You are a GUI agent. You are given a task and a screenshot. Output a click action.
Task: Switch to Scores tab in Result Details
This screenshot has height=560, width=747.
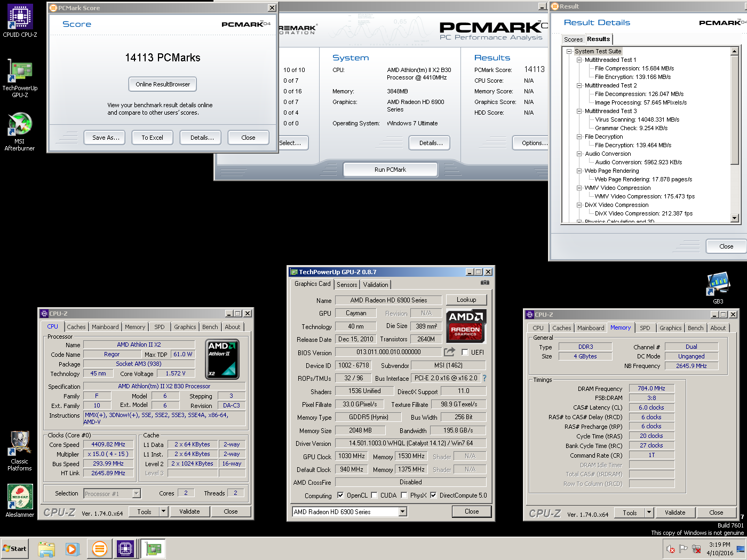573,39
